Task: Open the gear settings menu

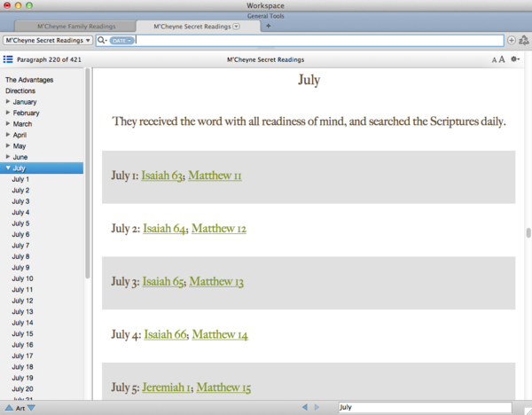Action: point(515,59)
